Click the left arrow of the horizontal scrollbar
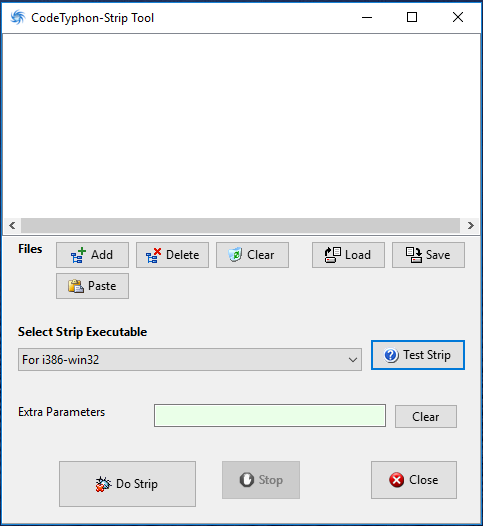This screenshot has height=526, width=483. pos(12,225)
